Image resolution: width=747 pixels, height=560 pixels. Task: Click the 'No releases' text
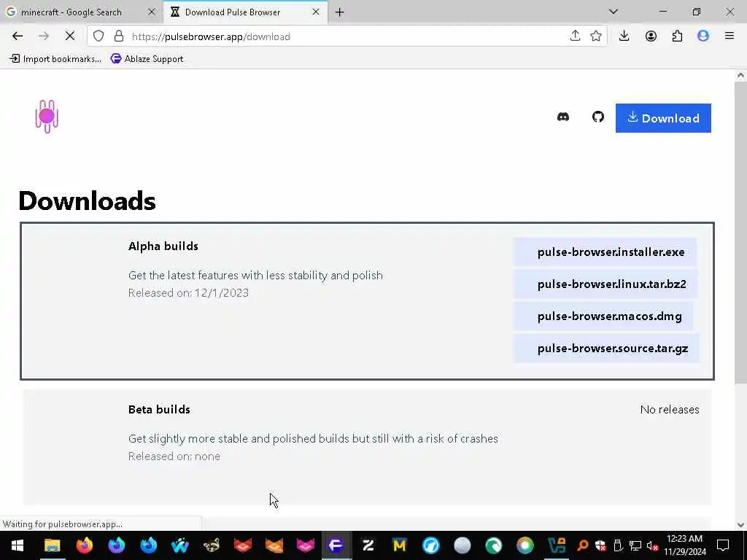point(670,410)
